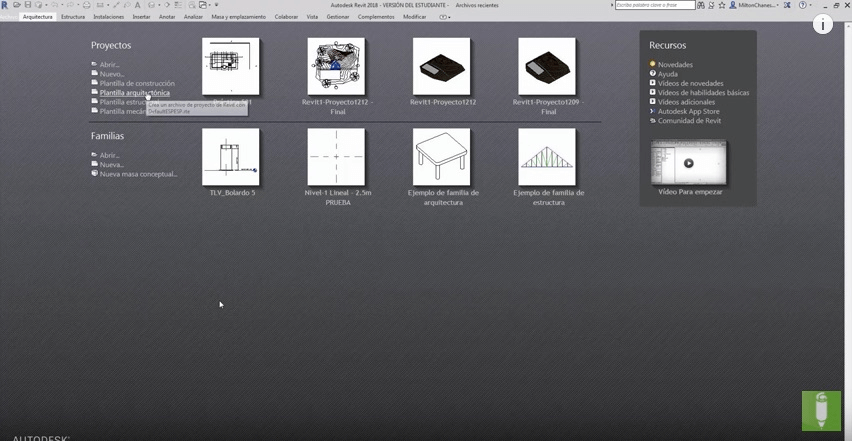Click the Help question mark icon
The width and height of the screenshot is (852, 441).
(x=803, y=5)
